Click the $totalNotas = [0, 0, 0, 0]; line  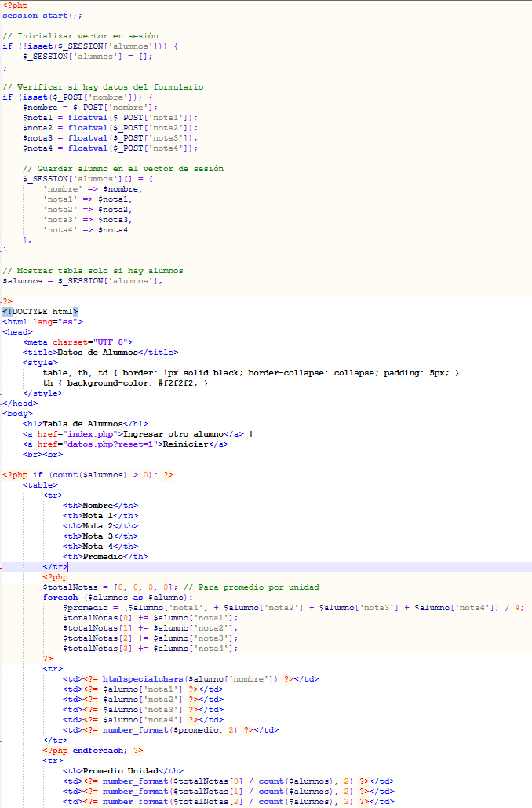point(110,587)
